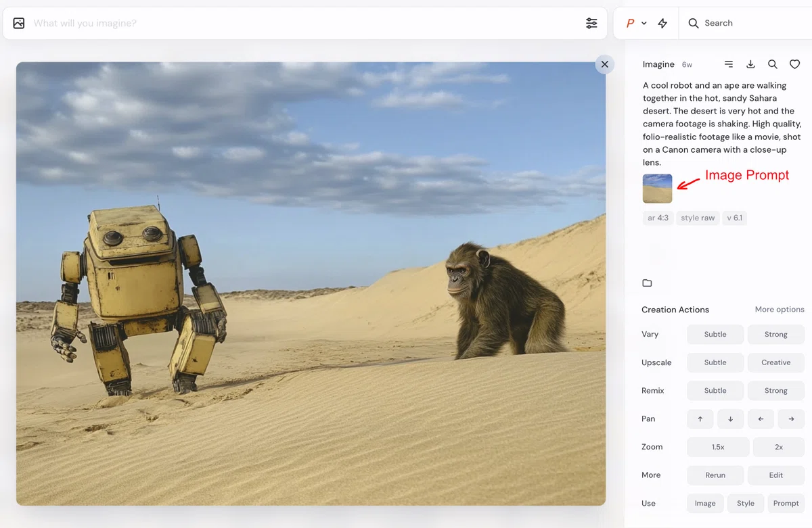Viewport: 812px width, 528px height.
Task: Click the personalize P icon
Action: click(630, 23)
